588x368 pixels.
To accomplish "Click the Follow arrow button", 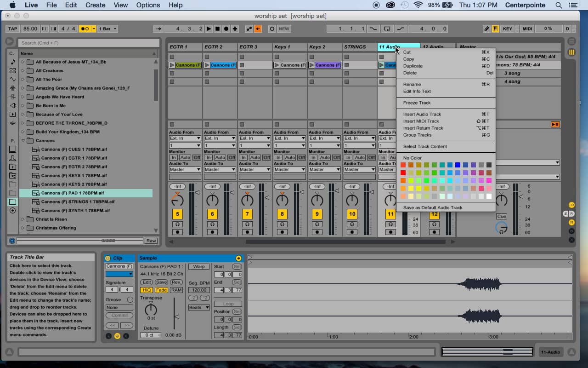I will (x=158, y=29).
